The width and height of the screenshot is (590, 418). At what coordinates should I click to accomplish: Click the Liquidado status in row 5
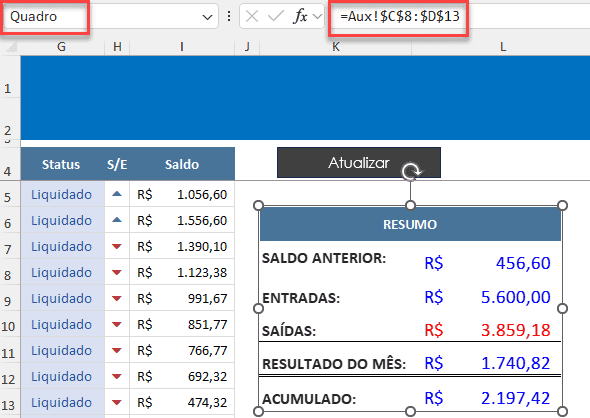[61, 195]
